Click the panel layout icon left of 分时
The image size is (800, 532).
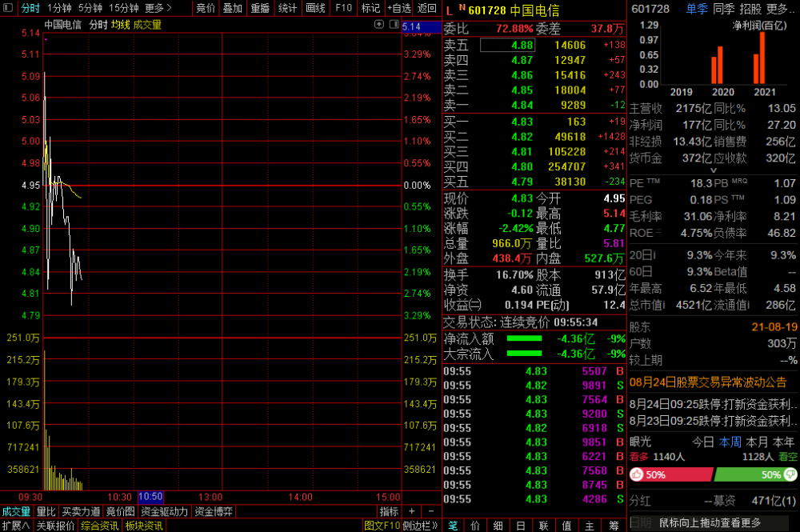point(8,8)
